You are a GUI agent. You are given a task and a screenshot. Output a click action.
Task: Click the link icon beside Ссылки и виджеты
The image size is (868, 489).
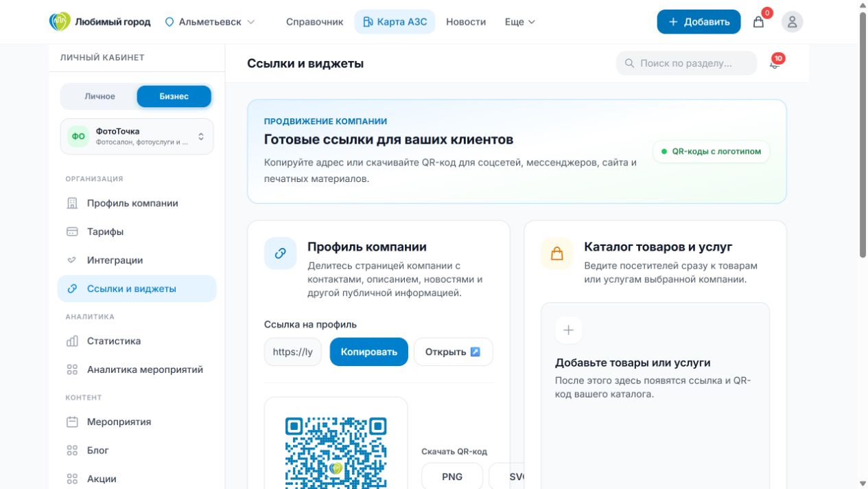tap(72, 289)
